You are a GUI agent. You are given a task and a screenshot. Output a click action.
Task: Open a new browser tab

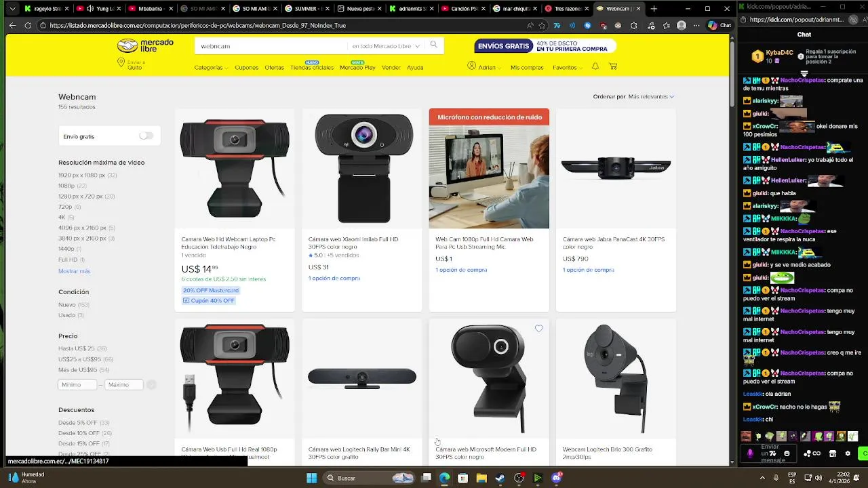[654, 9]
